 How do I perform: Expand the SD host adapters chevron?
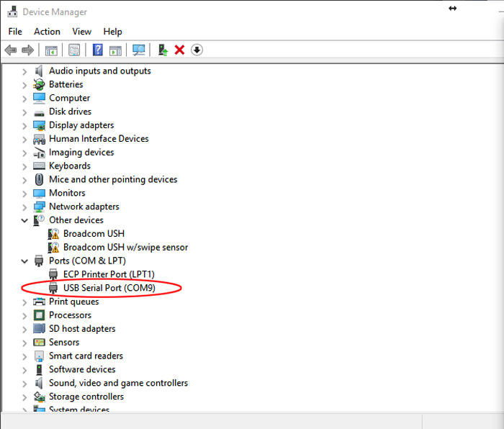(x=24, y=330)
